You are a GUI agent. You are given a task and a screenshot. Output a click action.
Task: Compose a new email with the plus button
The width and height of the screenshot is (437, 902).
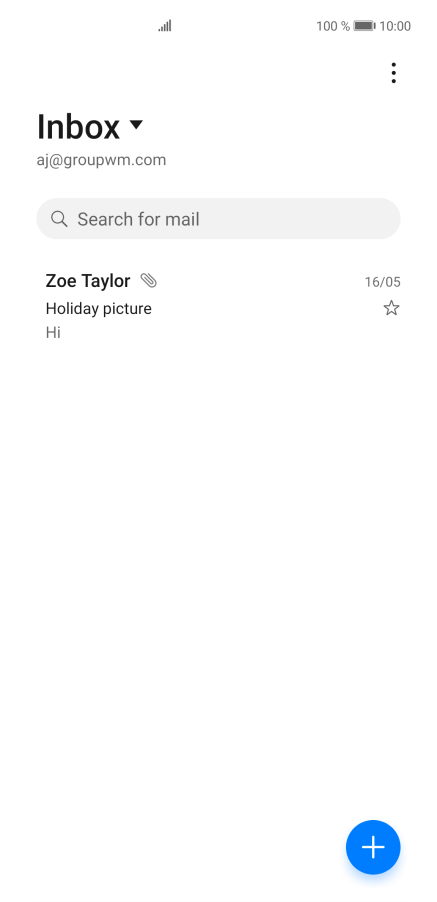click(373, 847)
